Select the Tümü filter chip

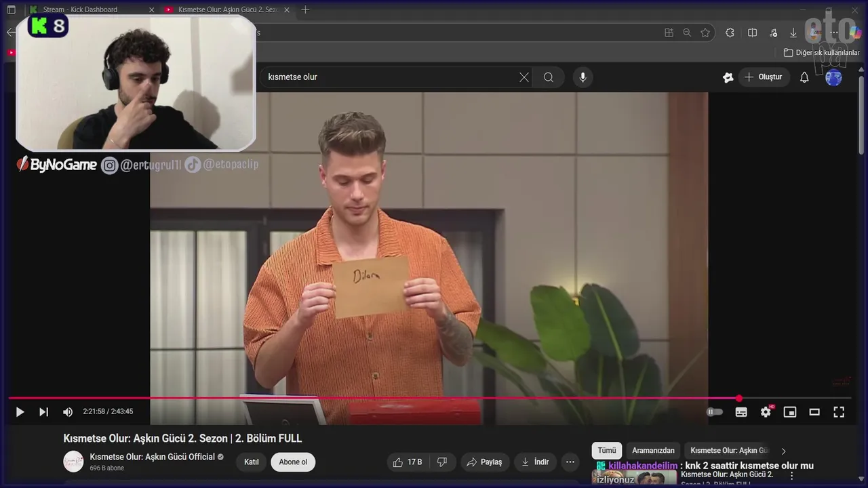coord(607,451)
